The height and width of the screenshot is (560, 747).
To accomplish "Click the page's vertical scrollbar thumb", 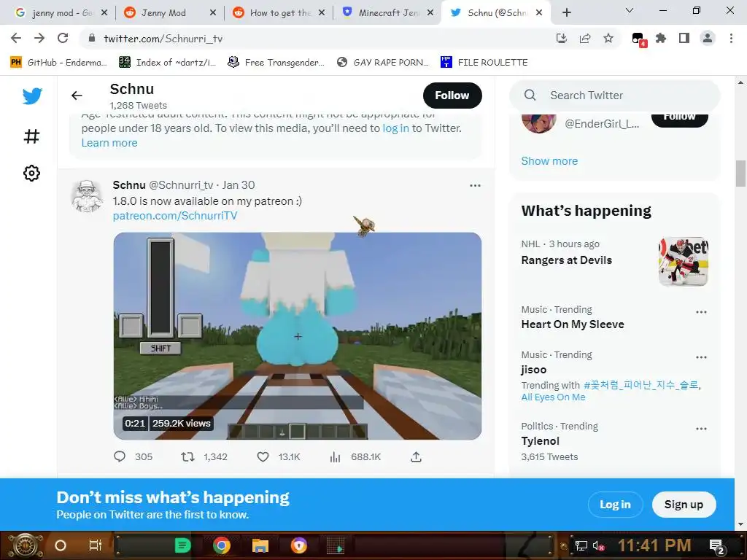I will (740, 174).
